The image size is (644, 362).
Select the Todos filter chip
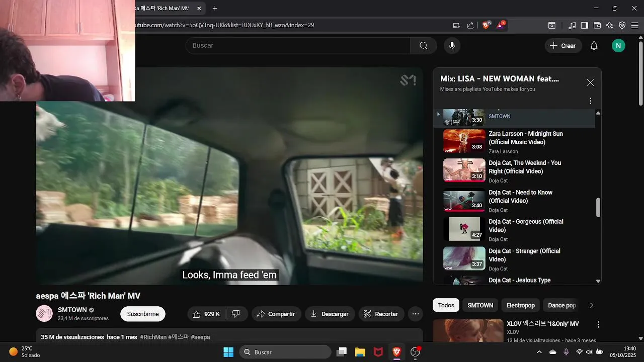point(446,305)
